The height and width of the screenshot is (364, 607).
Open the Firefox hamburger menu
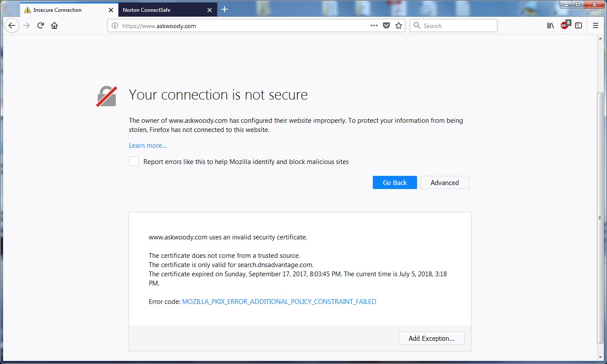(x=595, y=25)
